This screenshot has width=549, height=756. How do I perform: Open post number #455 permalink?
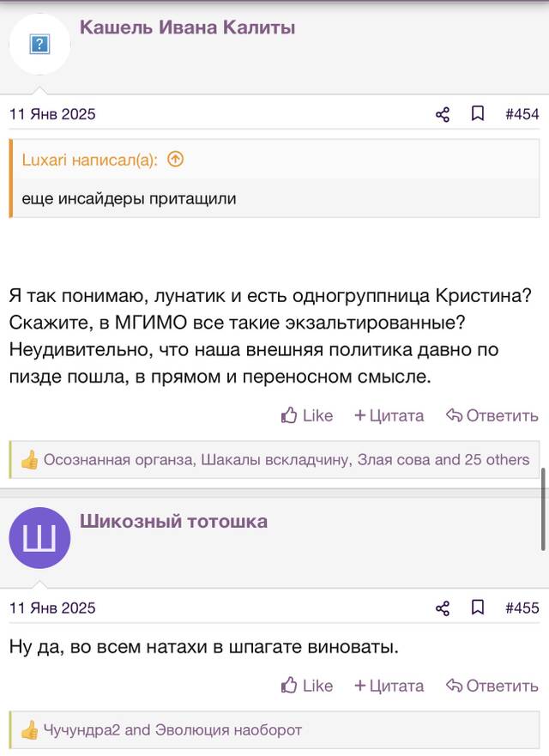pyautogui.click(x=522, y=608)
